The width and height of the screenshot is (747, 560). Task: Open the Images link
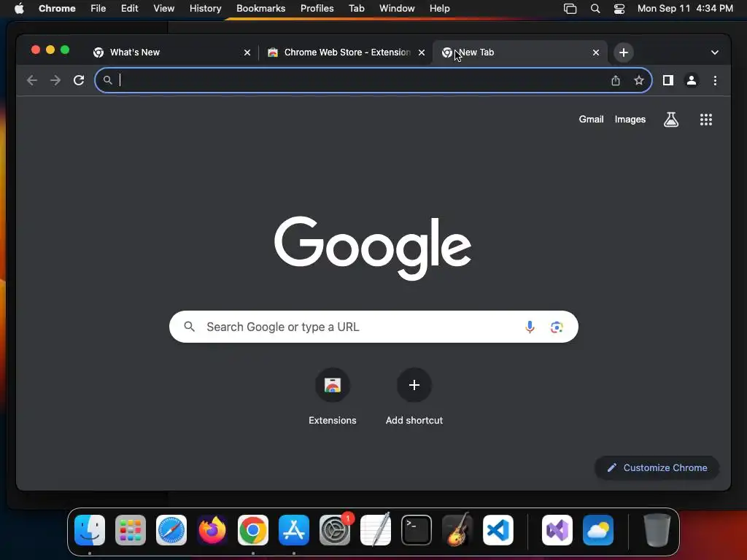[630, 120]
